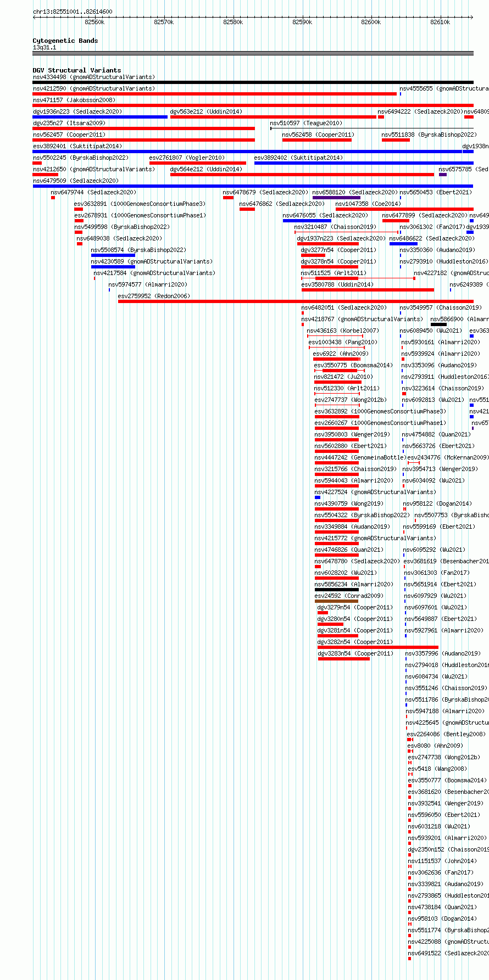
Task: Click the gray 13q31.1 cytoband bar
Action: (x=253, y=53)
